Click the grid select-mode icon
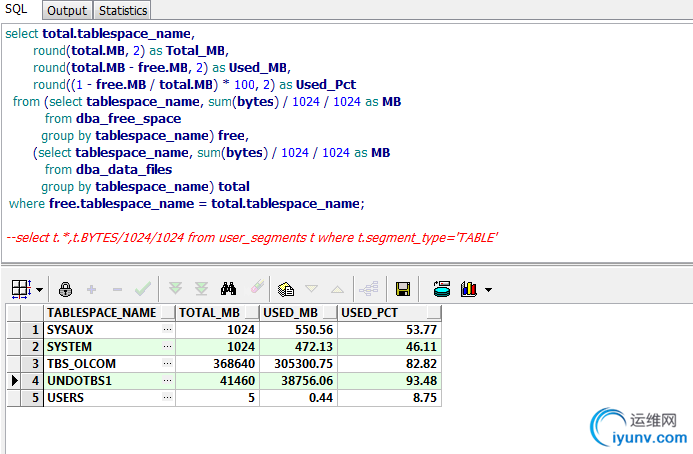 pyautogui.click(x=21, y=290)
